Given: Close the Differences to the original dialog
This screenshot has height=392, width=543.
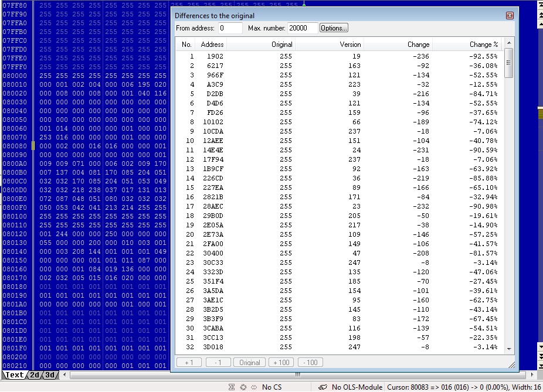Looking at the screenshot, I should 510,16.
